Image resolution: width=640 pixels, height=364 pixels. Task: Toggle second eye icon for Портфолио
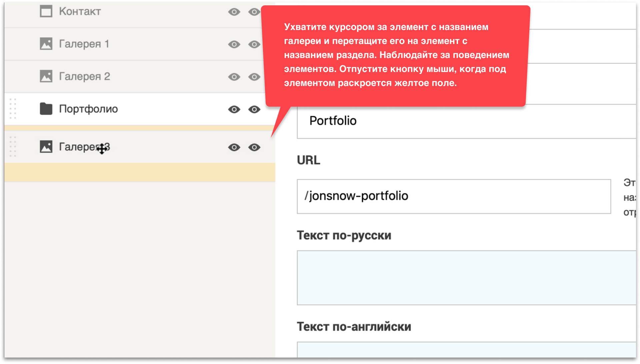coord(254,109)
